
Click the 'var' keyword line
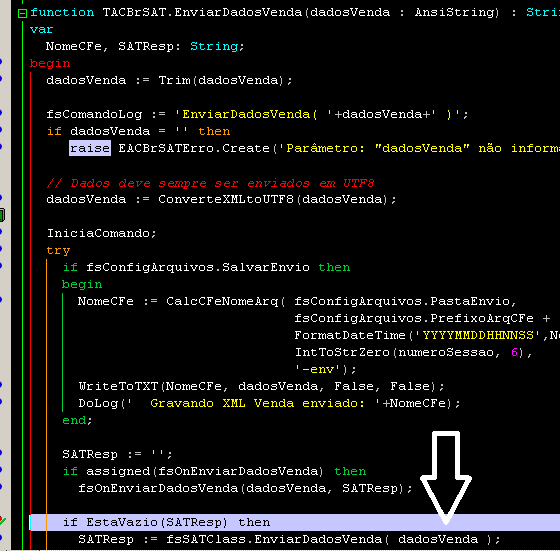[x=41, y=29]
